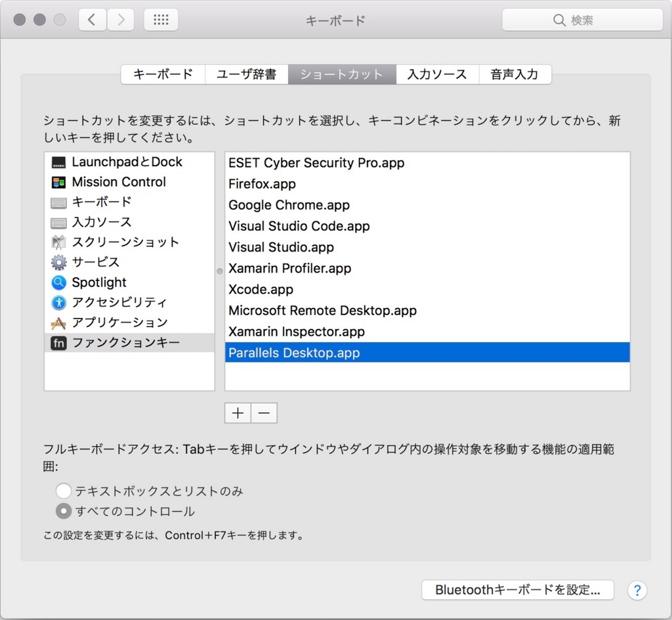Select Xamarin Profiler.app row
672x620 pixels.
coord(427,269)
